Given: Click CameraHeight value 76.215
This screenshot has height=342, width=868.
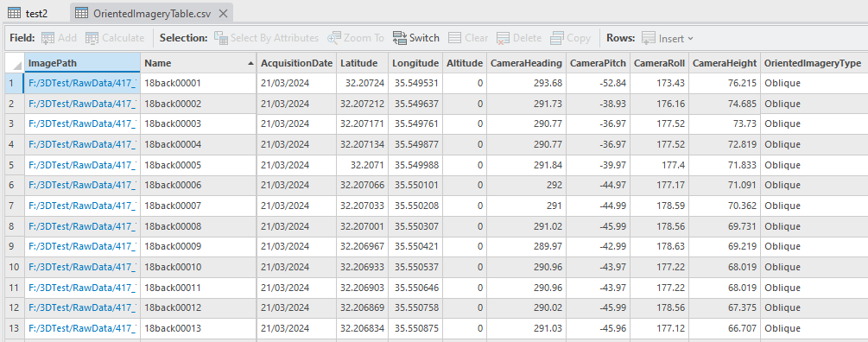Looking at the screenshot, I should 725,84.
